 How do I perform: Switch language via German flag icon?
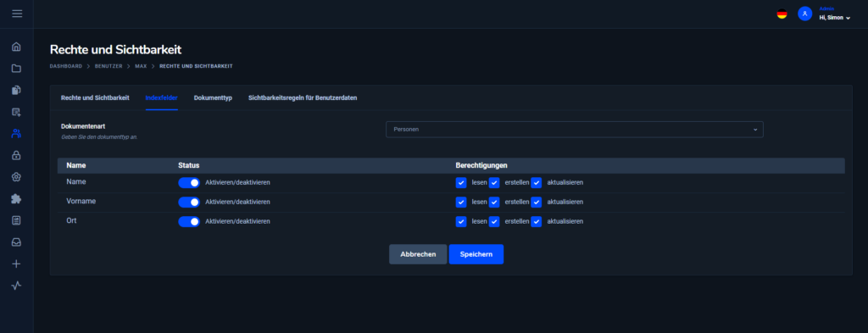pos(782,14)
